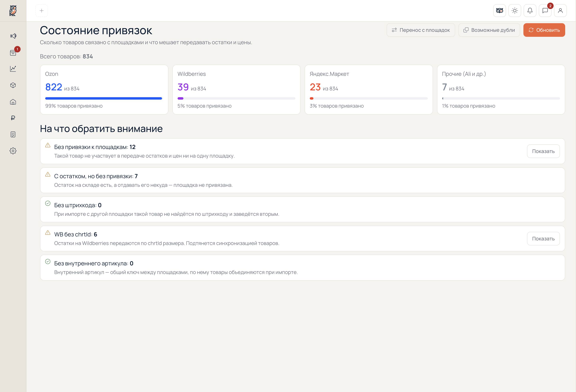Screen dimensions: 576x392
Task: Click the Прочие (Ali и др.) title
Action: pyautogui.click(x=464, y=74)
